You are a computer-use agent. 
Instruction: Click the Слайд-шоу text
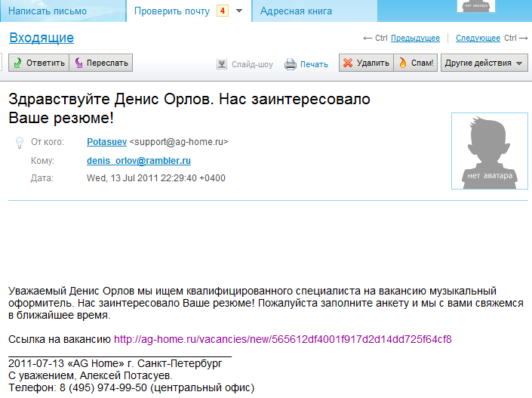click(x=252, y=64)
